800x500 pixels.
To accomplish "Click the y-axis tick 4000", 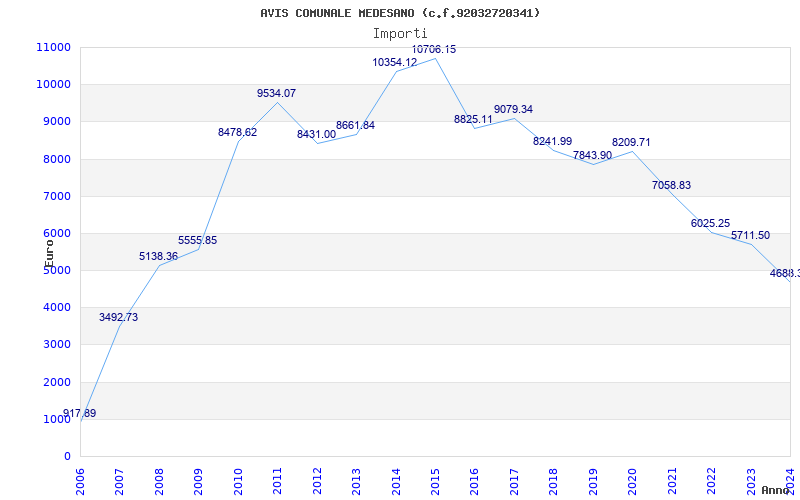I will point(56,308).
